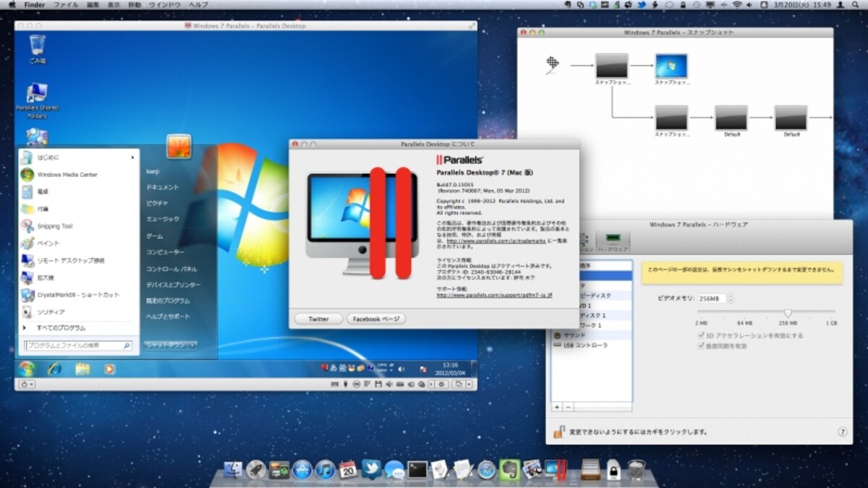Launch Safari compass icon in Dock
868x488 pixels.
[x=486, y=470]
